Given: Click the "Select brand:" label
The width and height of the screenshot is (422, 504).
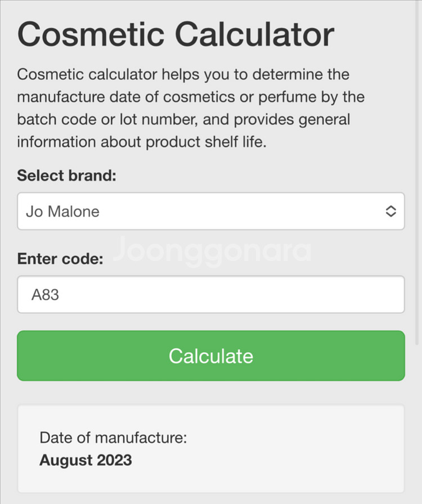Looking at the screenshot, I should [66, 175].
